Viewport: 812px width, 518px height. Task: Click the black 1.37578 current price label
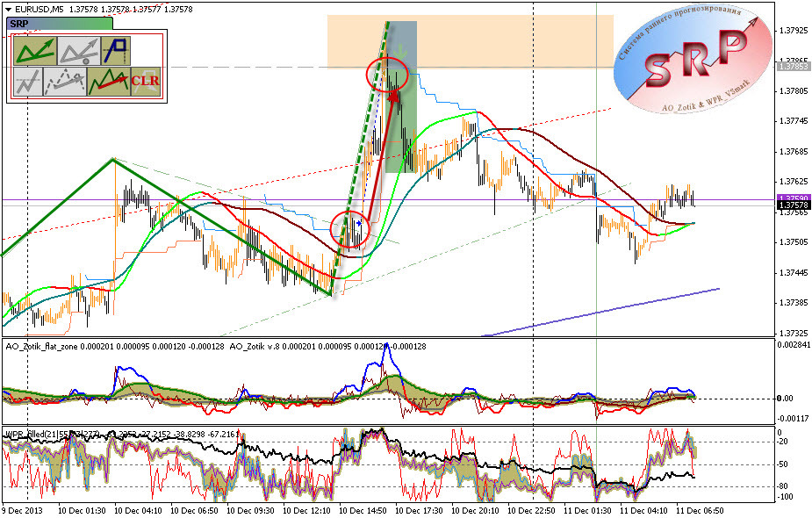coord(794,205)
